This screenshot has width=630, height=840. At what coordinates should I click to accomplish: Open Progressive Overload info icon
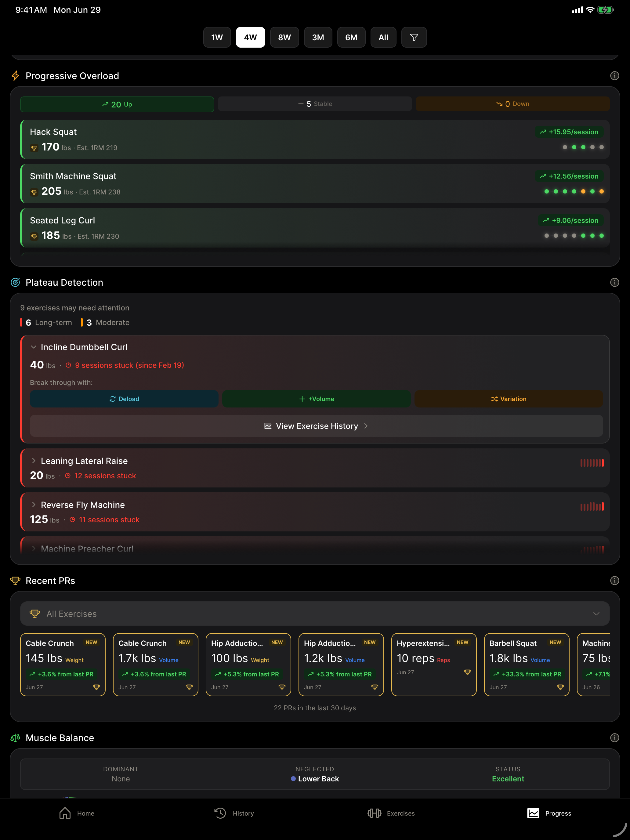pyautogui.click(x=614, y=76)
